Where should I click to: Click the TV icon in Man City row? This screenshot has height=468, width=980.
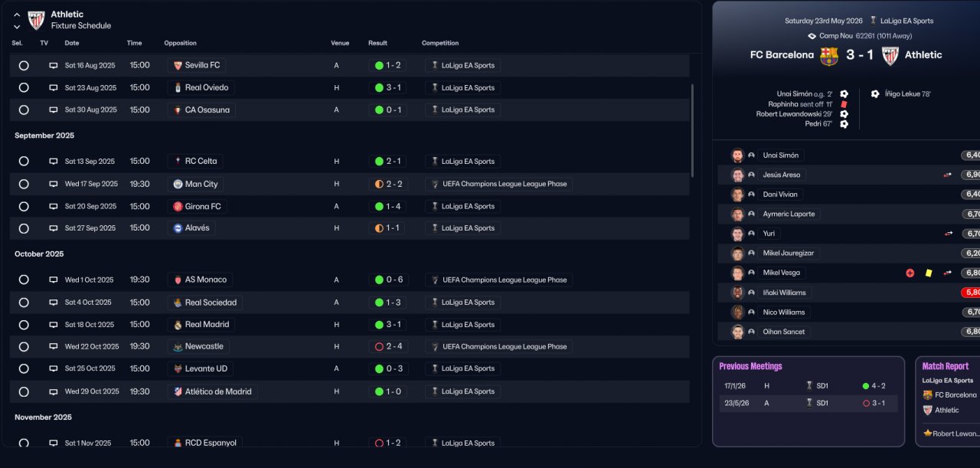[x=54, y=185]
